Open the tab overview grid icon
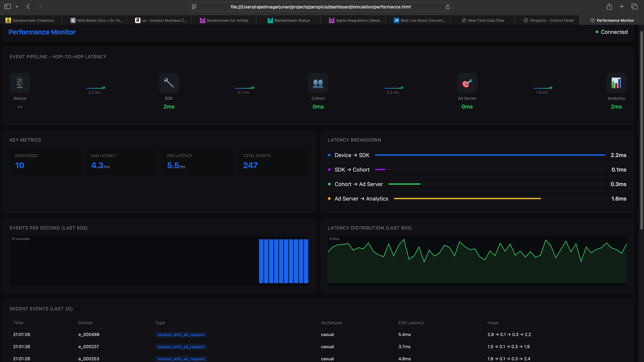The width and height of the screenshot is (644, 362). click(x=635, y=7)
